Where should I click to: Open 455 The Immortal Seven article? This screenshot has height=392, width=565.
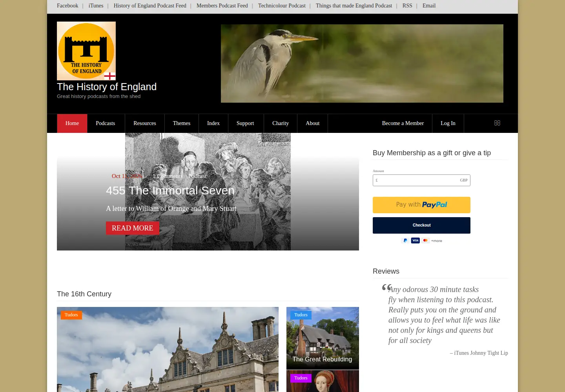[x=170, y=191]
